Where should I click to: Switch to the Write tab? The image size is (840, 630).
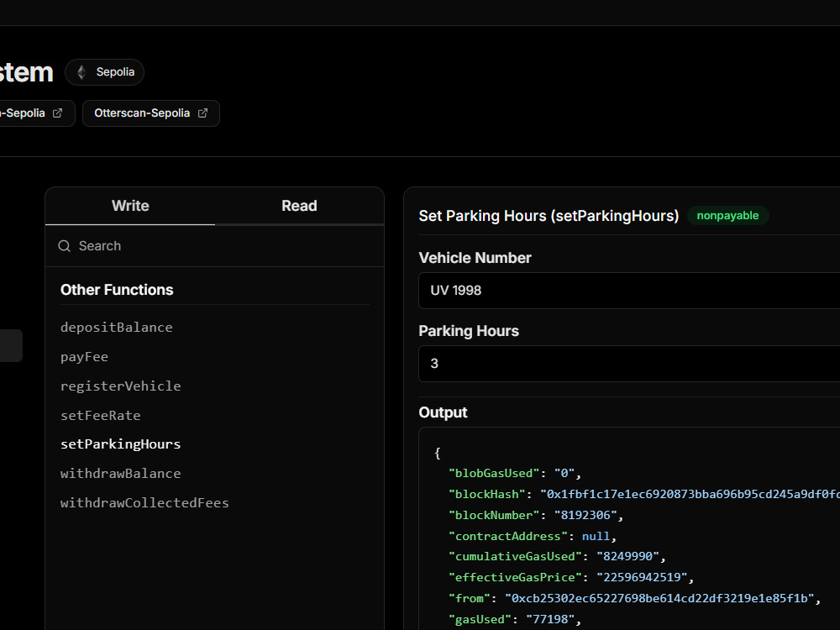click(x=130, y=206)
